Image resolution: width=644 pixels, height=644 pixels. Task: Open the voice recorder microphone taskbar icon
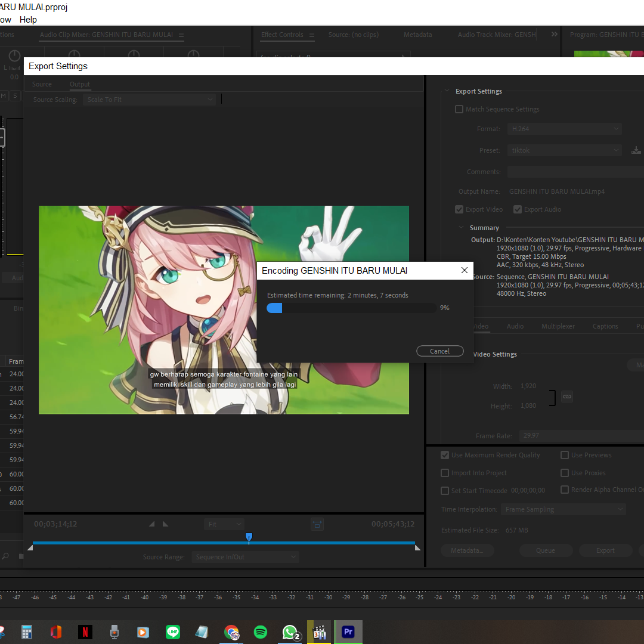[x=114, y=631]
